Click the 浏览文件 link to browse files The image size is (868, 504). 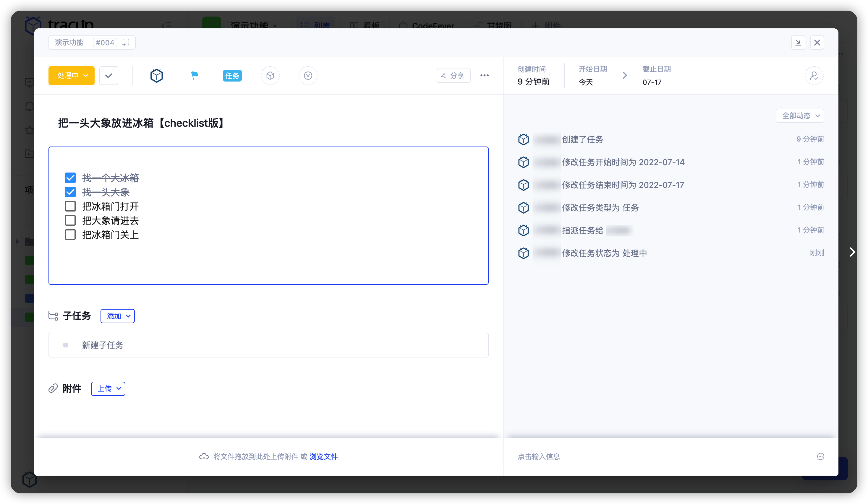323,456
